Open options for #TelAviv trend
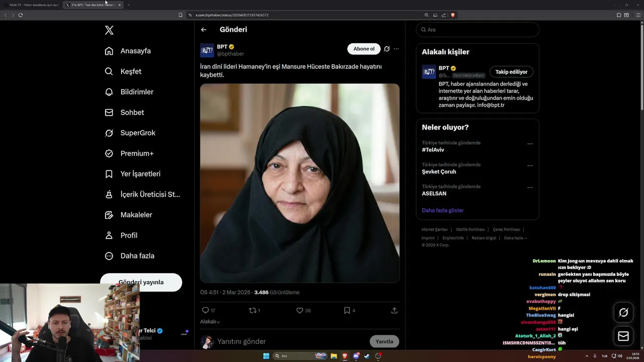This screenshot has width=644, height=362. (530, 144)
